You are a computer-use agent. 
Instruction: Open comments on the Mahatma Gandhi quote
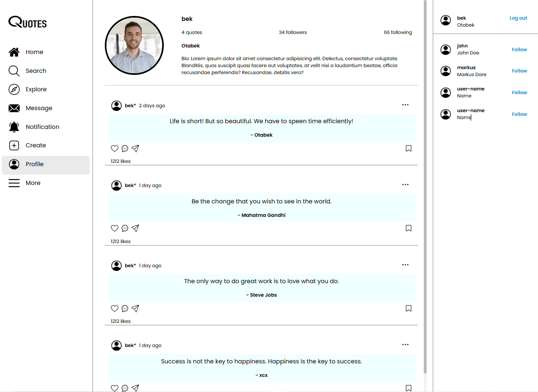tap(125, 228)
